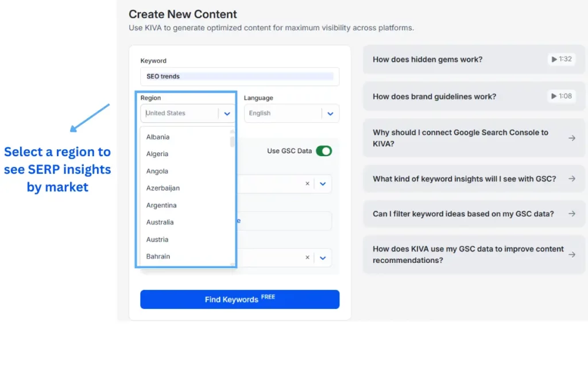Pick Bahrain from the region options
Image resolution: width=588 pixels, height=376 pixels.
tap(158, 257)
